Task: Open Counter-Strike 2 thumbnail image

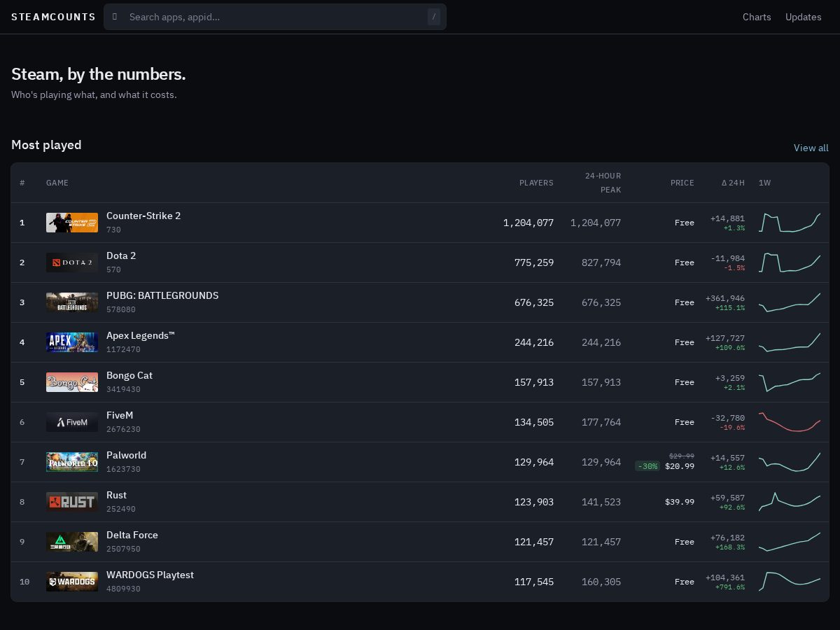Action: point(72,223)
